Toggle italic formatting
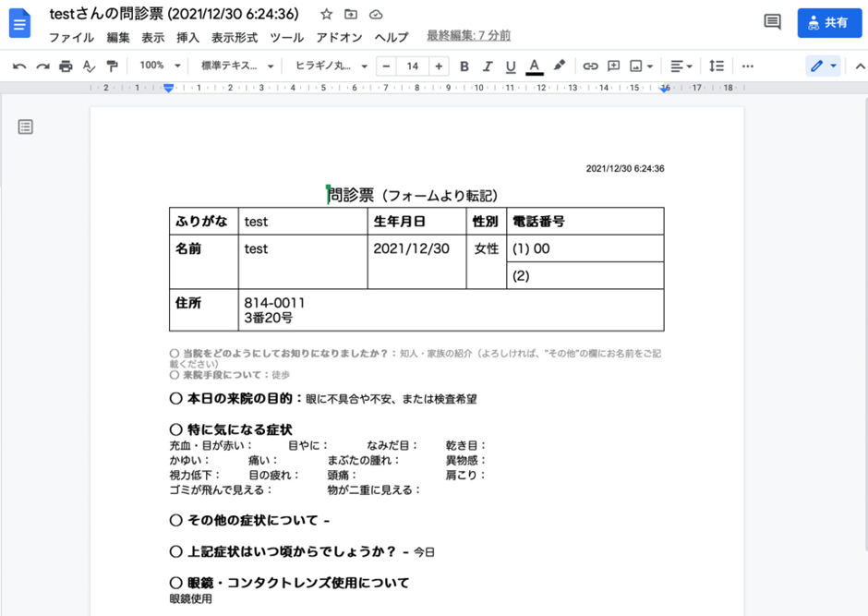Image resolution: width=868 pixels, height=616 pixels. 488,66
